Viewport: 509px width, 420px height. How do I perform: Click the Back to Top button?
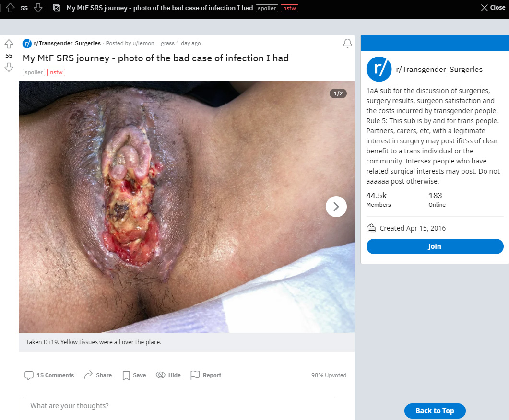pyautogui.click(x=435, y=411)
